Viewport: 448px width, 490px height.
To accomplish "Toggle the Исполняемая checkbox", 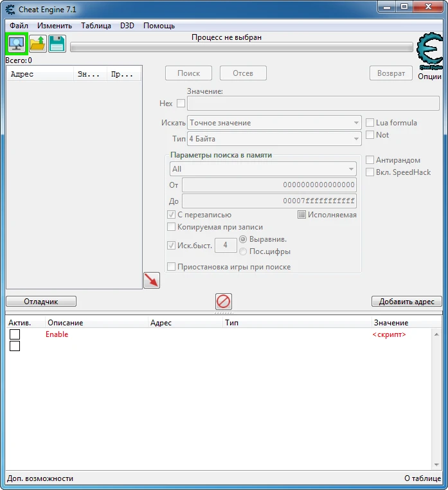I will (x=301, y=215).
